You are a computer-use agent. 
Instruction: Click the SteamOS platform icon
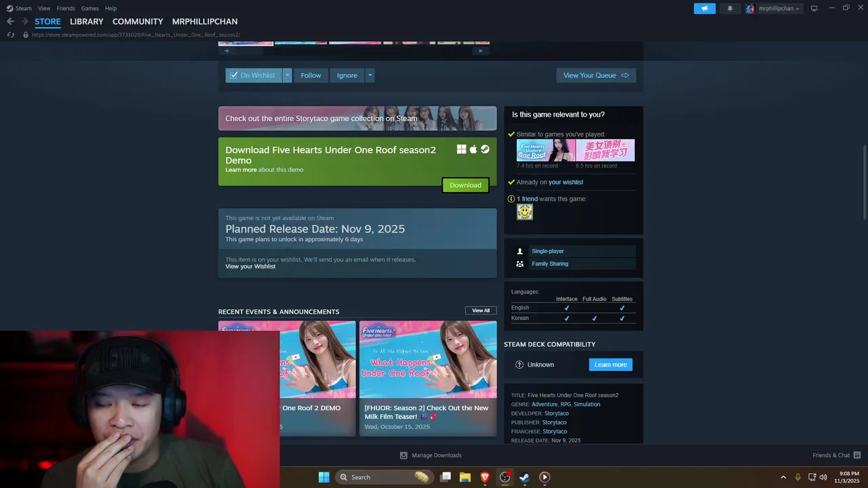485,149
